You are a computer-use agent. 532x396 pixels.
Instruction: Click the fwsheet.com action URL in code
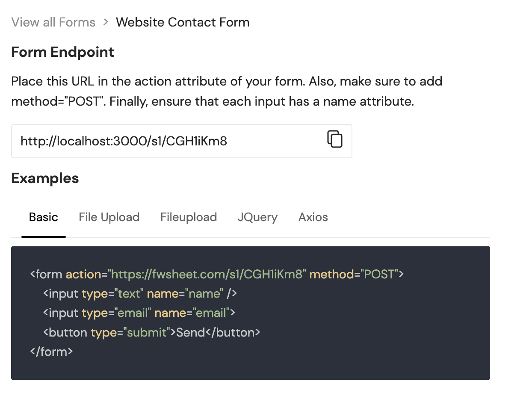tap(207, 274)
